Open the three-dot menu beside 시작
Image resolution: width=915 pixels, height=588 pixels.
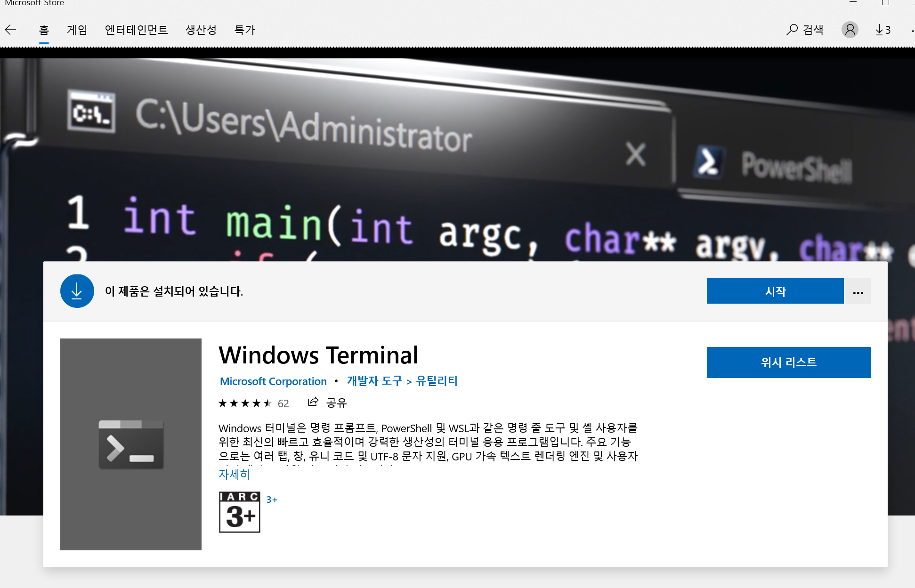(858, 291)
